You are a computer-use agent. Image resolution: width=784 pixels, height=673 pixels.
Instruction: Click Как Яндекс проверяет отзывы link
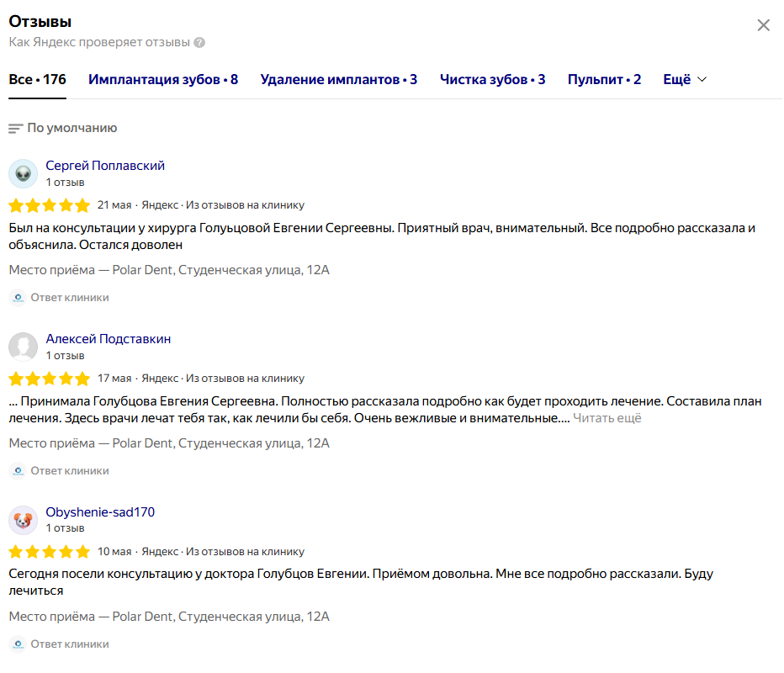99,43
